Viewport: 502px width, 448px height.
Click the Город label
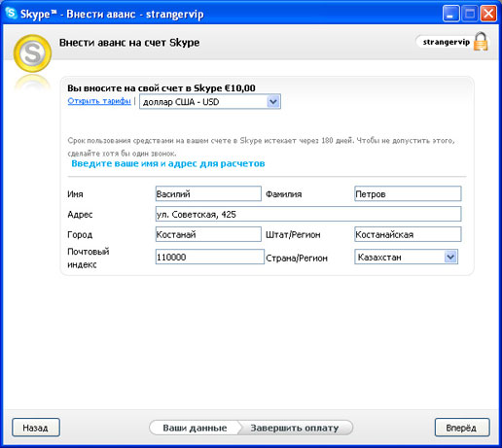80,234
